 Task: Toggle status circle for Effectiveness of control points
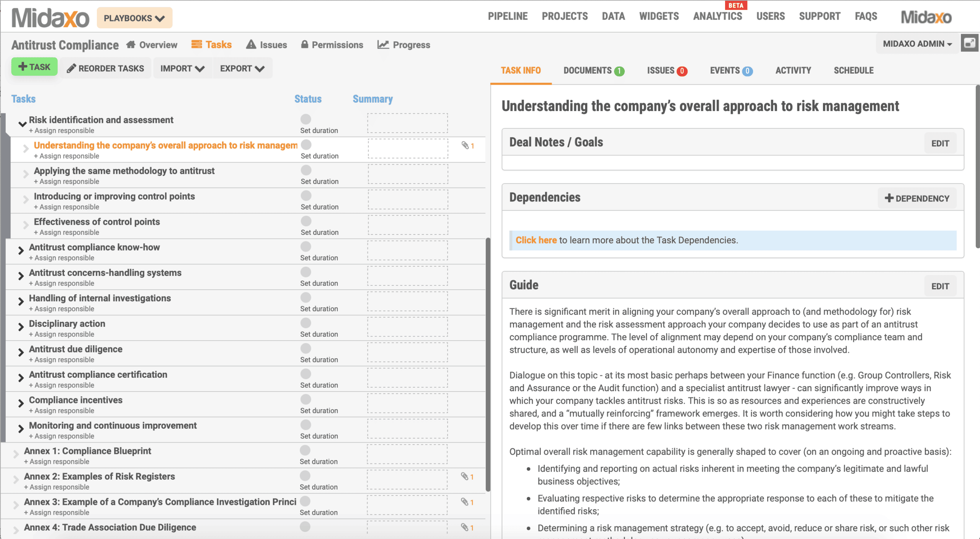pos(306,221)
